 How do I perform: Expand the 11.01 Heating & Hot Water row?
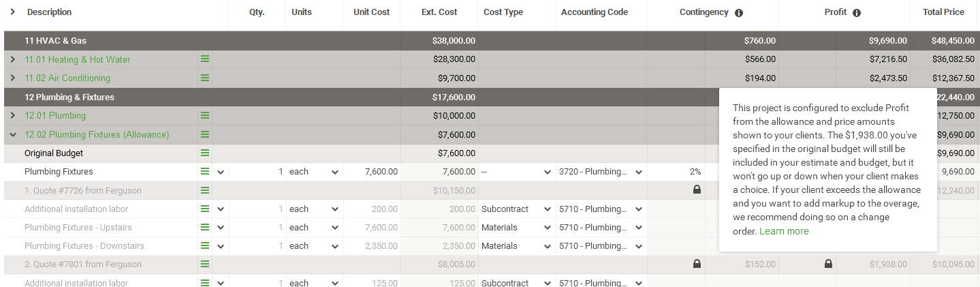tap(13, 59)
